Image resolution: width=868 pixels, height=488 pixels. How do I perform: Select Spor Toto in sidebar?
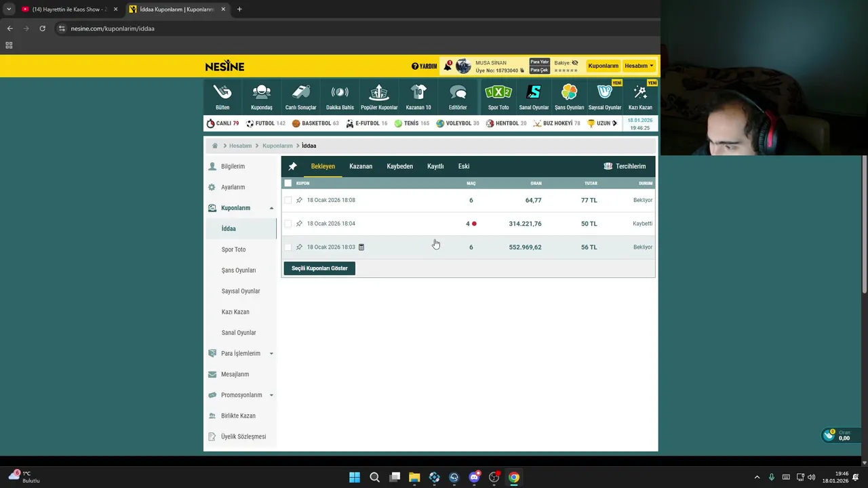tap(233, 249)
